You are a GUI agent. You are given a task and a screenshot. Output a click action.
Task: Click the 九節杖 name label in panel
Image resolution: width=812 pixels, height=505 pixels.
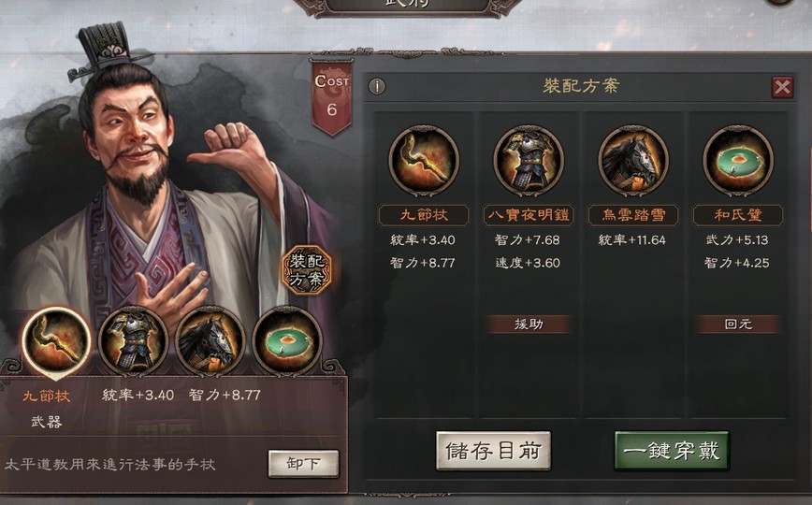pyautogui.click(x=424, y=215)
